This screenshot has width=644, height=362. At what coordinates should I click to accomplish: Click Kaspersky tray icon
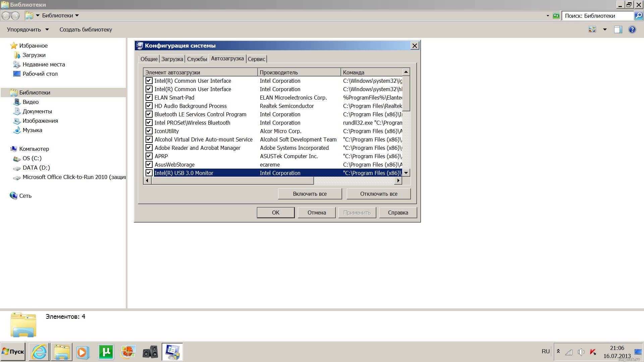(593, 352)
